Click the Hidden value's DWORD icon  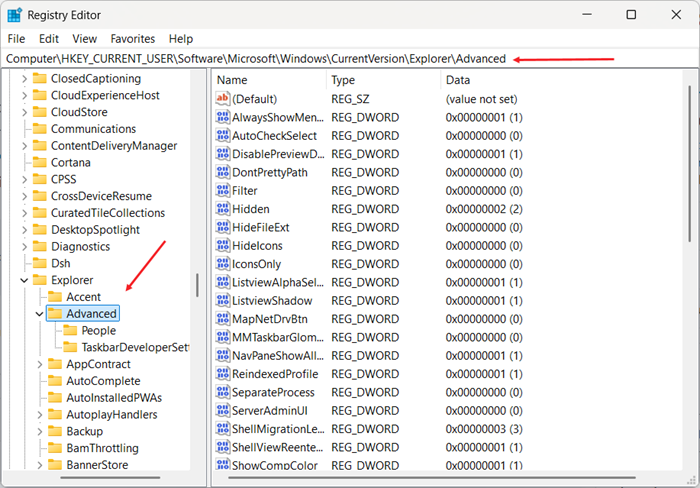tap(222, 209)
